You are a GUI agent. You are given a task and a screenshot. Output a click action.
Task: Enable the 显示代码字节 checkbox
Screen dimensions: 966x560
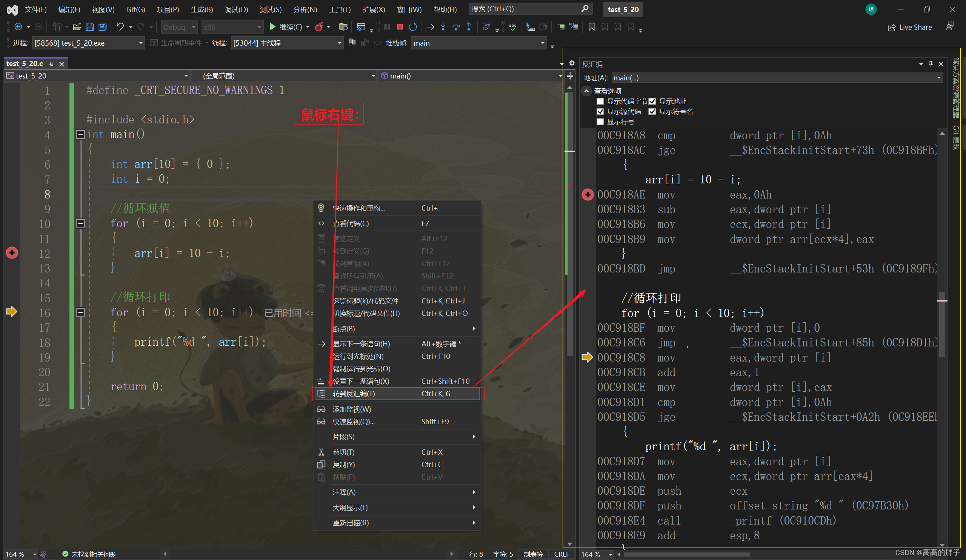coord(600,101)
